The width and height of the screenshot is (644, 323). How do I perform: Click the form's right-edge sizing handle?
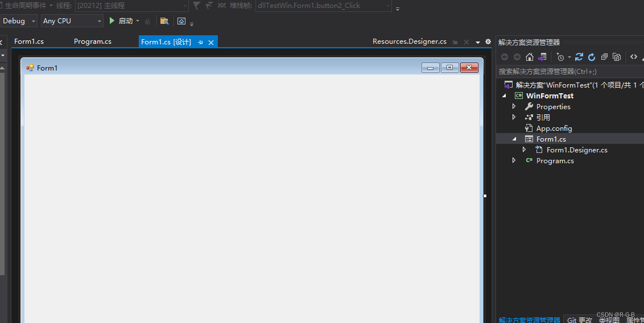[x=485, y=196]
